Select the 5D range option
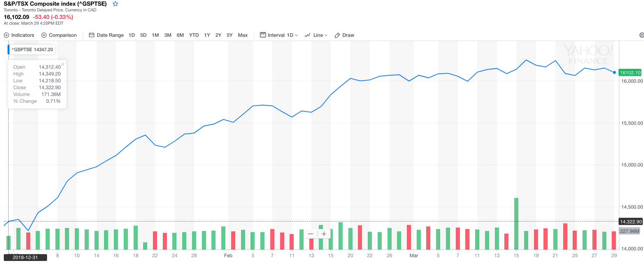This screenshot has width=644, height=264. coord(143,35)
